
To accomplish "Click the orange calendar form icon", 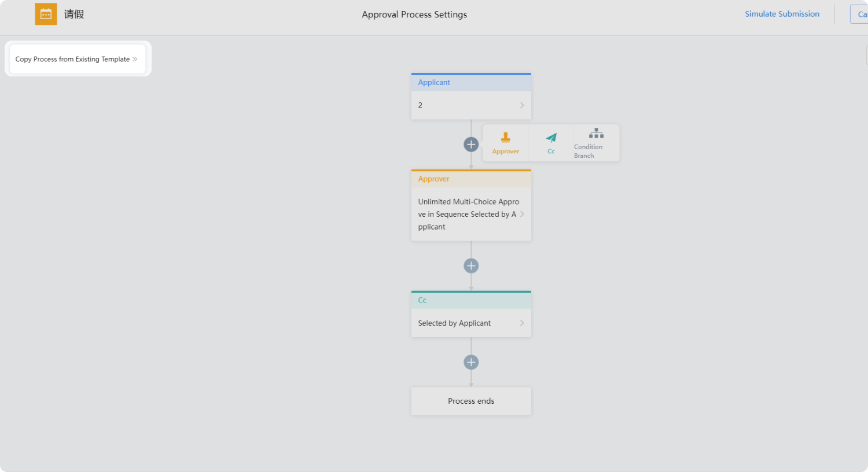I will (x=46, y=14).
